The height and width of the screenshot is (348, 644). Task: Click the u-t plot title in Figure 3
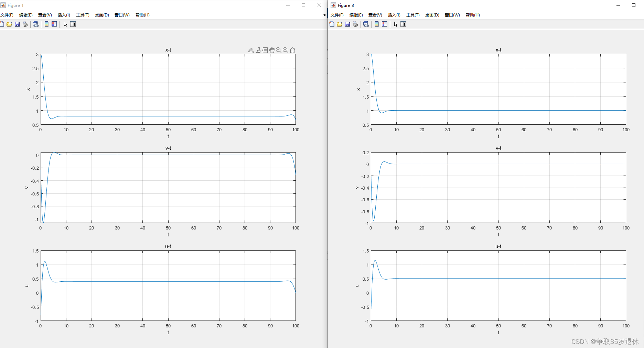(x=498, y=246)
